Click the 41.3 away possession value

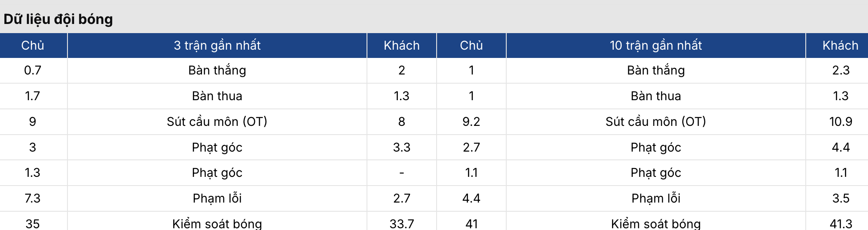[x=841, y=224]
